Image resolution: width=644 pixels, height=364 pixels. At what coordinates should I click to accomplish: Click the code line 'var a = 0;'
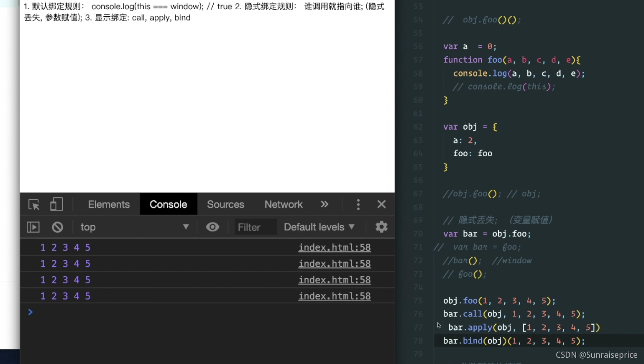pyautogui.click(x=470, y=46)
